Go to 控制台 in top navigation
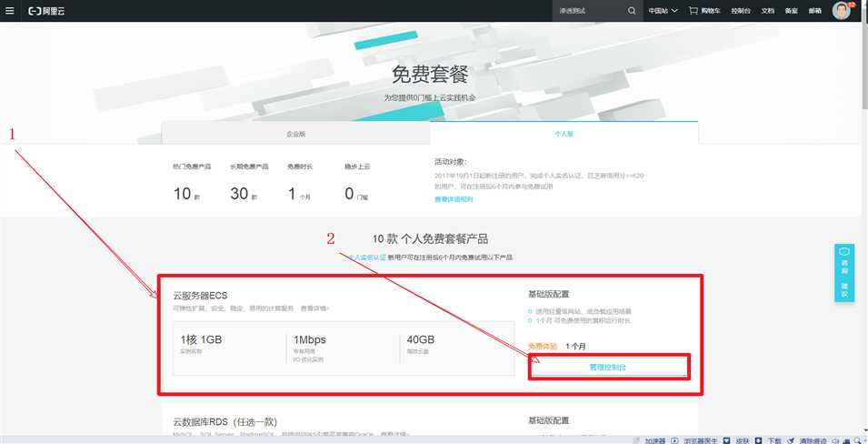Screen dimensions: 868x444 tap(741, 11)
